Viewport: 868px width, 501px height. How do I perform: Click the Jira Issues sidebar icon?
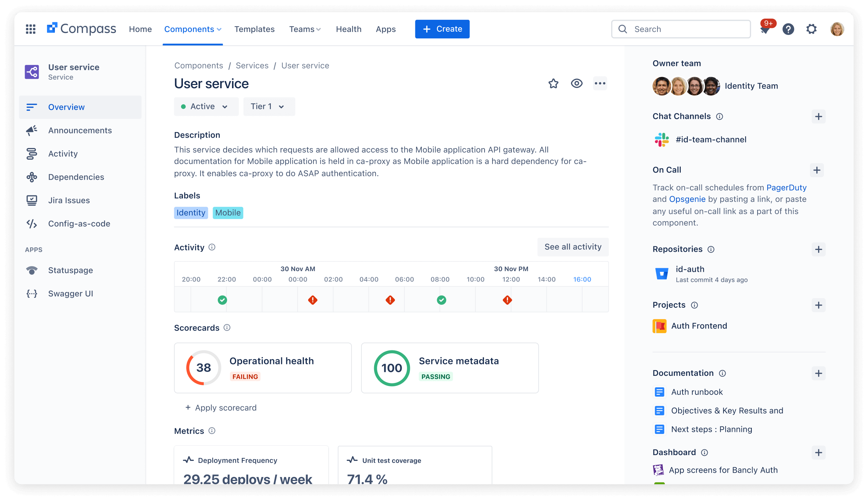[x=32, y=200]
